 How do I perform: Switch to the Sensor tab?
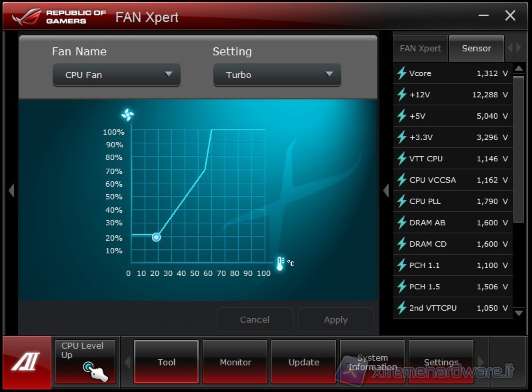476,49
